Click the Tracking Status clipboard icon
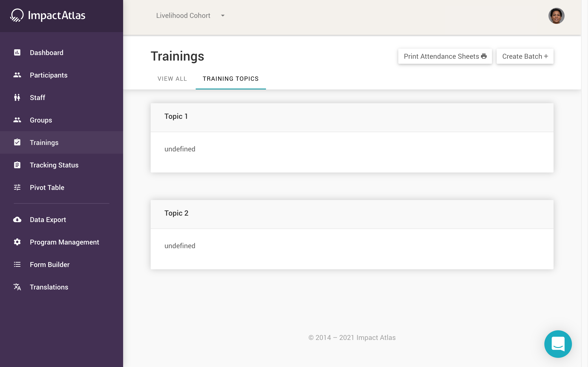The height and width of the screenshot is (367, 588). tap(17, 165)
